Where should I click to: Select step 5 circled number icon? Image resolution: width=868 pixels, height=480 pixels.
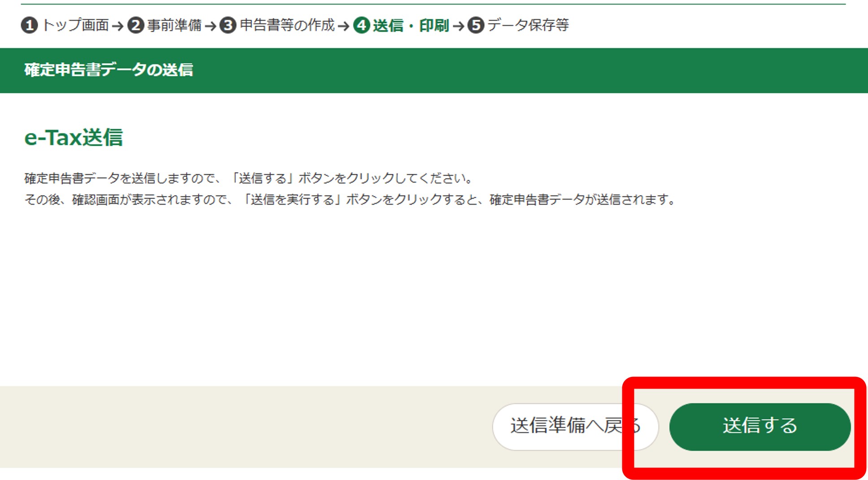pyautogui.click(x=476, y=25)
